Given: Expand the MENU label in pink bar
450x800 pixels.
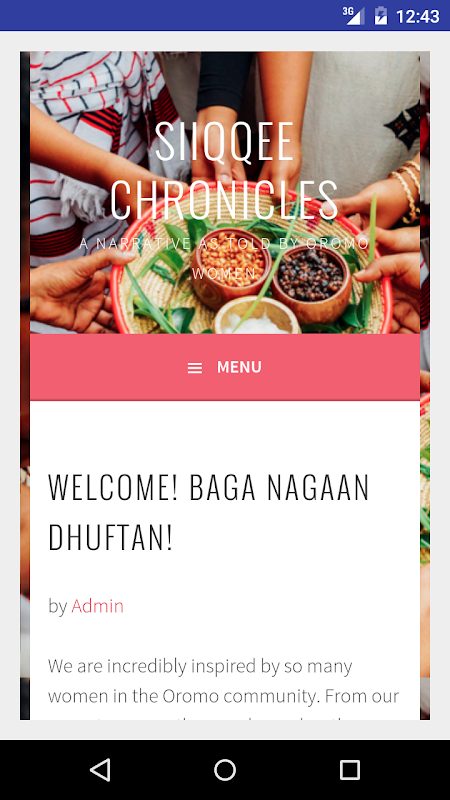Looking at the screenshot, I should coord(239,367).
